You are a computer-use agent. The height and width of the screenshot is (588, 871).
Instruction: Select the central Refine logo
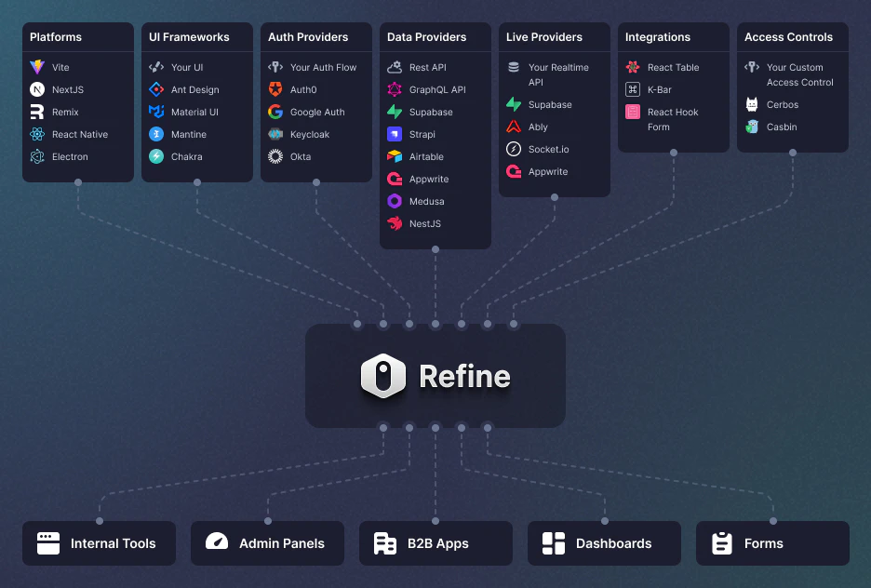click(383, 376)
